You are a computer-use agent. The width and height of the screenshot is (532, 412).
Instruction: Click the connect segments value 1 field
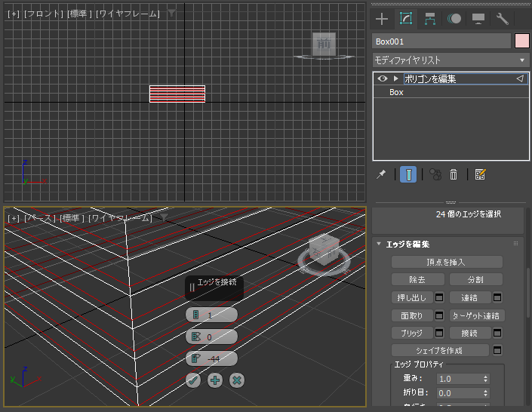(211, 315)
